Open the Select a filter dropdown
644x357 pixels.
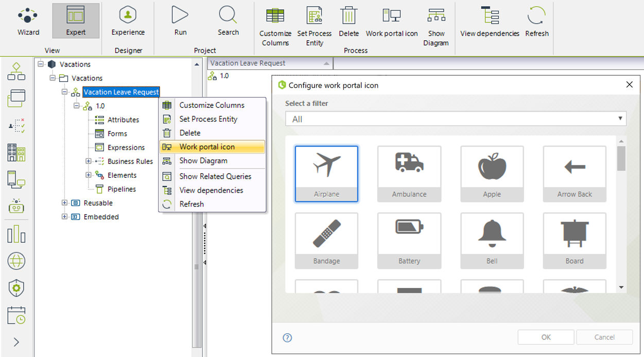point(456,119)
